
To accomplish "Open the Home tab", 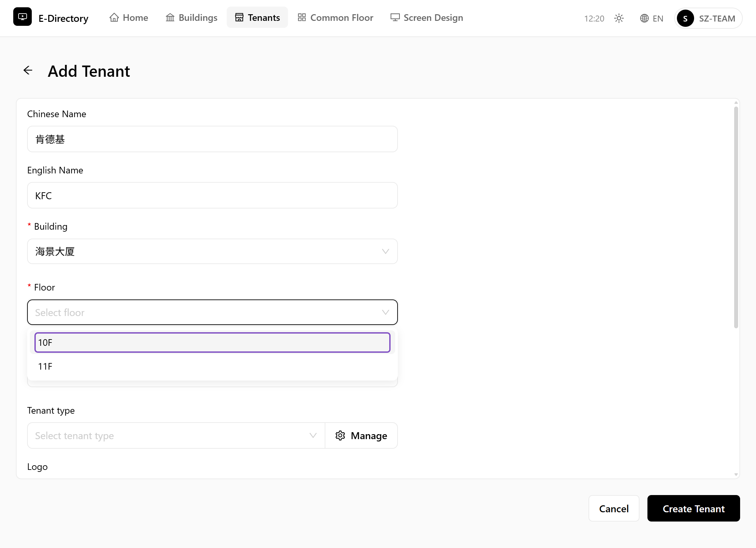I will [x=129, y=17].
